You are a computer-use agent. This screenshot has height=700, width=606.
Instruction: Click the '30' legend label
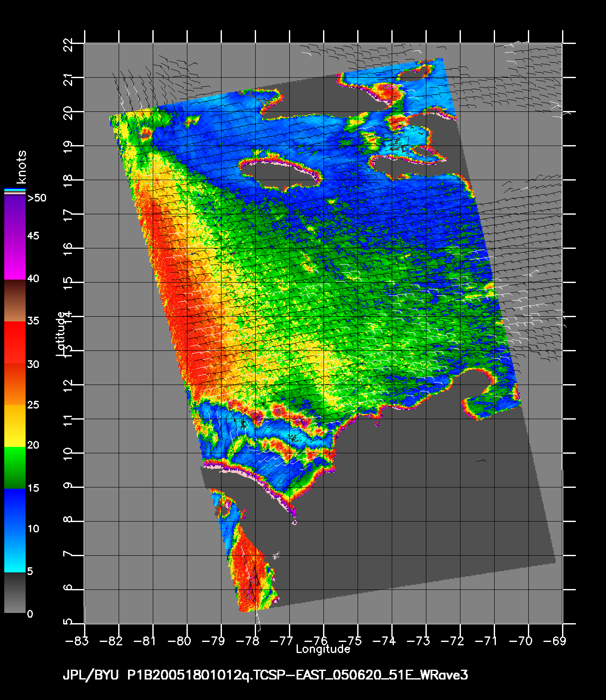(33, 364)
